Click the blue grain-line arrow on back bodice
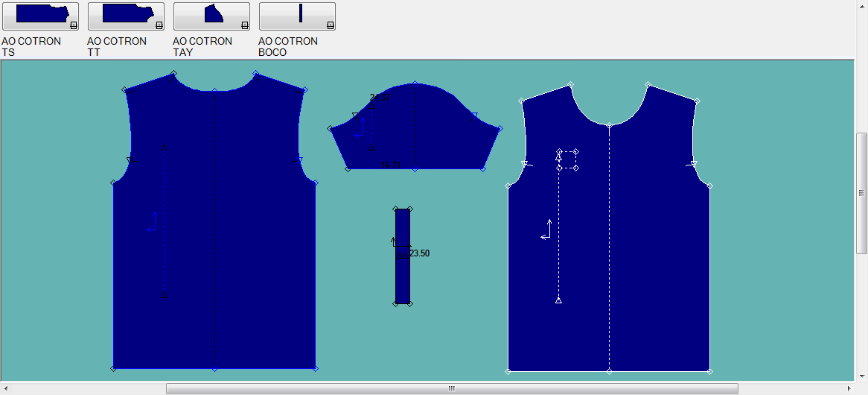 (x=152, y=223)
